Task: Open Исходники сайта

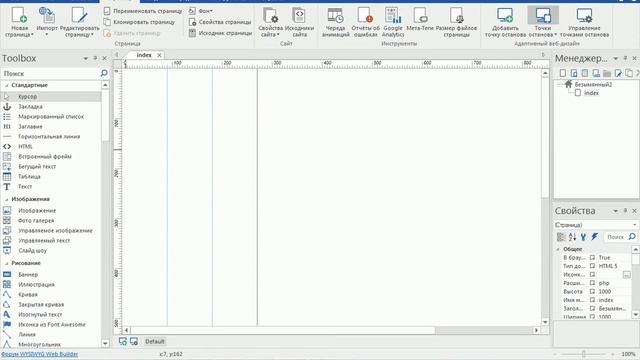Action: pos(299,22)
